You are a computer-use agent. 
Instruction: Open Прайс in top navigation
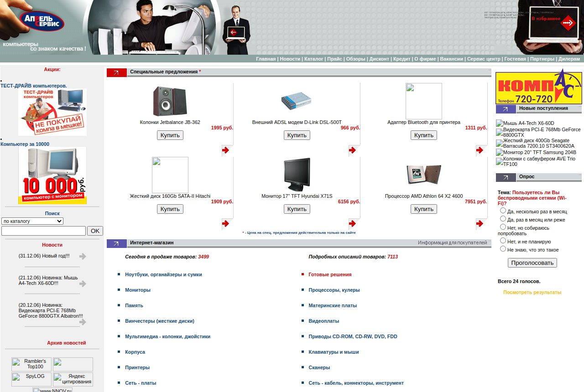[335, 59]
